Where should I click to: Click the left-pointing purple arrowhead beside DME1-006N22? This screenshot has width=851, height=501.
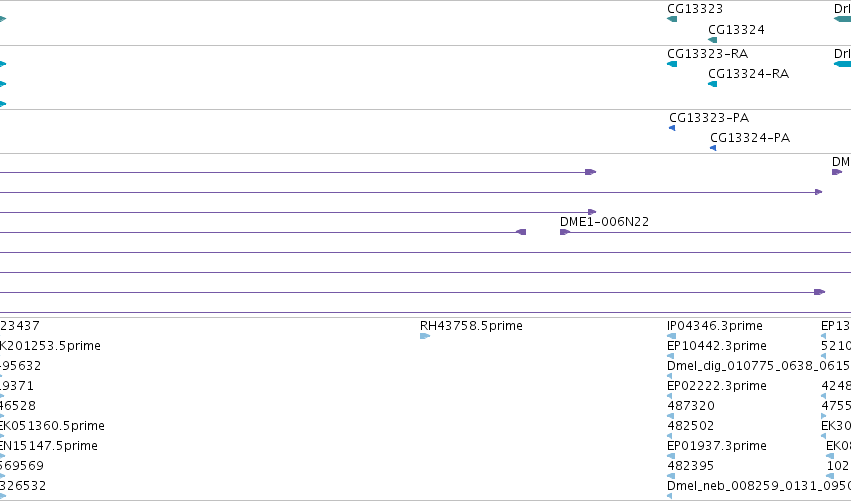tap(521, 232)
